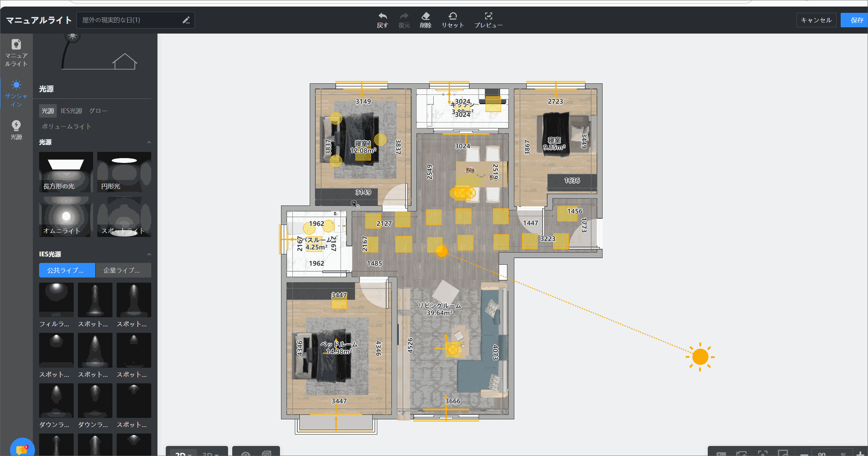Click the リビングルーム 39.64m² room label

(x=440, y=309)
